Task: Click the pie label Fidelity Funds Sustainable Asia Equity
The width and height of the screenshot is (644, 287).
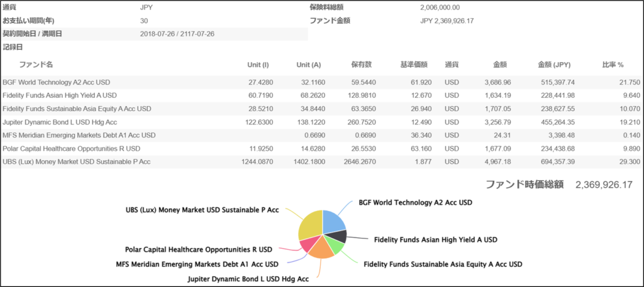Action: 443,264
